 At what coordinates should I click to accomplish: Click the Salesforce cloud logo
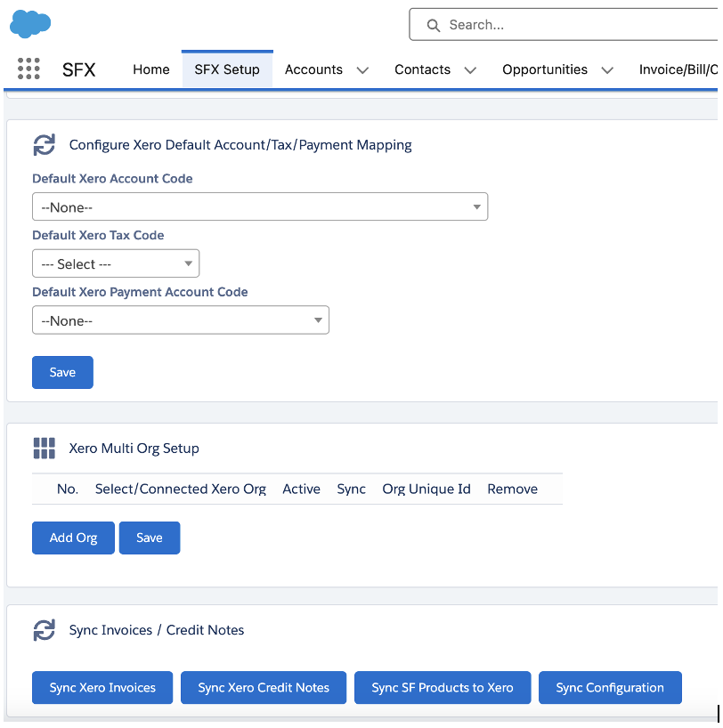click(x=30, y=24)
